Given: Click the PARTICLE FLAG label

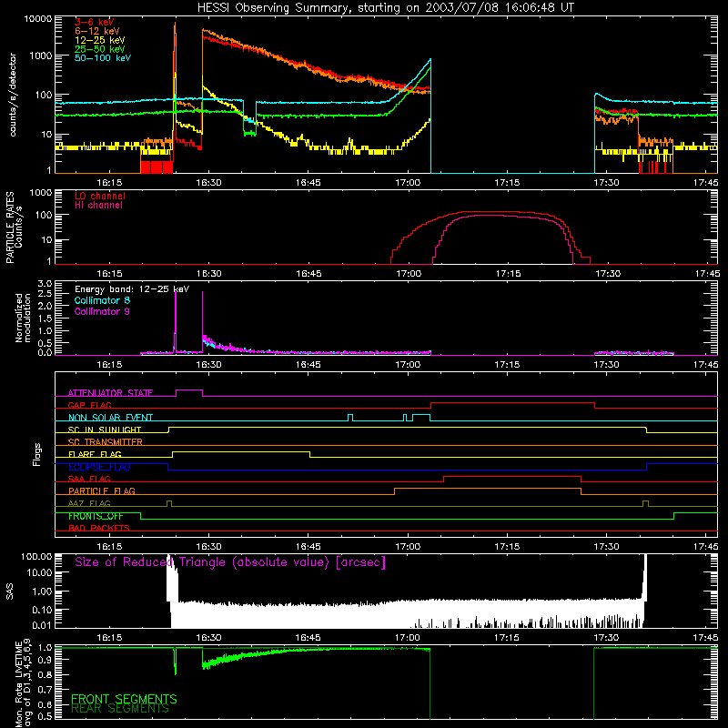Looking at the screenshot, I should [102, 490].
